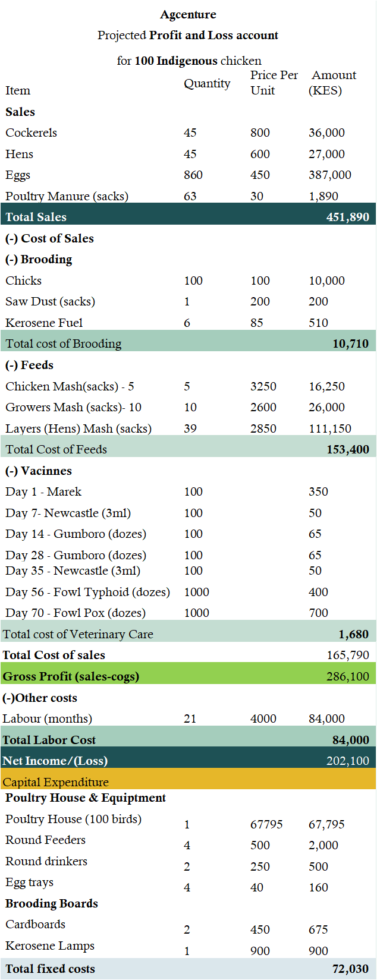Click the Layers (Hens) Mash amount 111,150

point(330,428)
